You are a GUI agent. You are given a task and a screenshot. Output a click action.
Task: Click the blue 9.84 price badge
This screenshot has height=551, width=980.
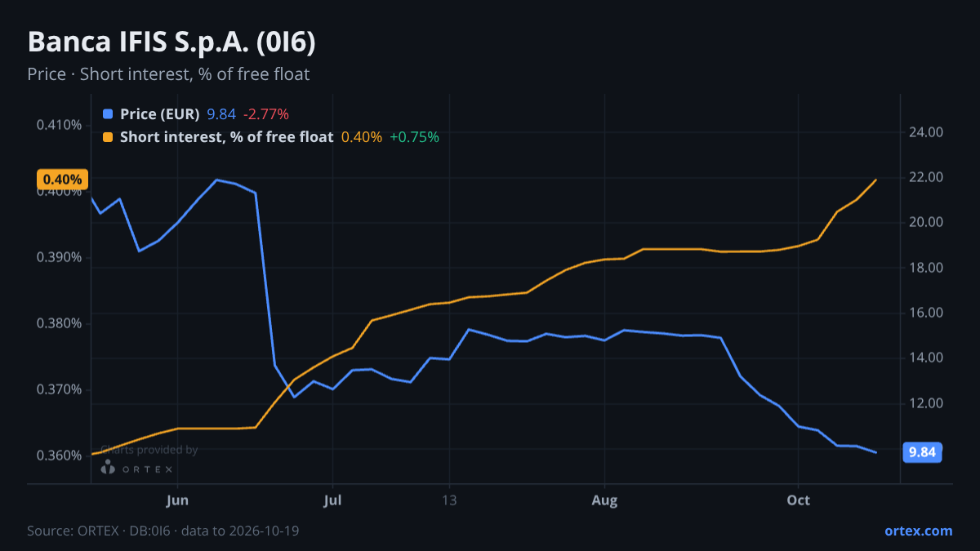(x=922, y=452)
